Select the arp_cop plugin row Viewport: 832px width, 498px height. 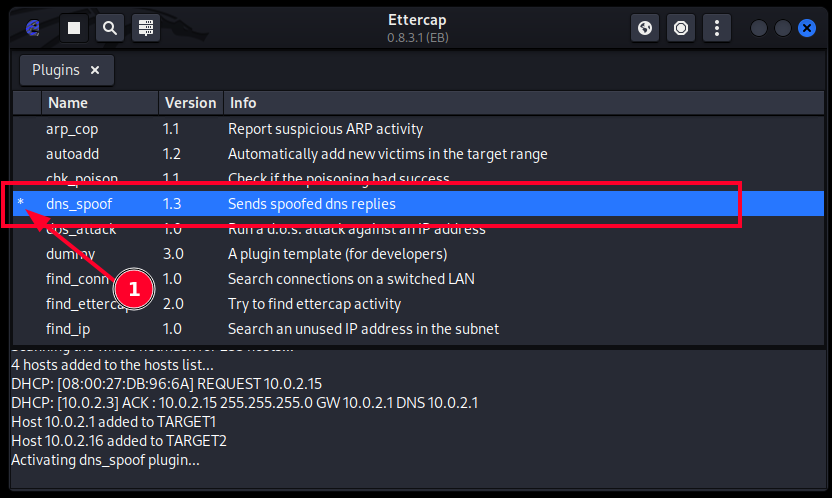coord(72,129)
